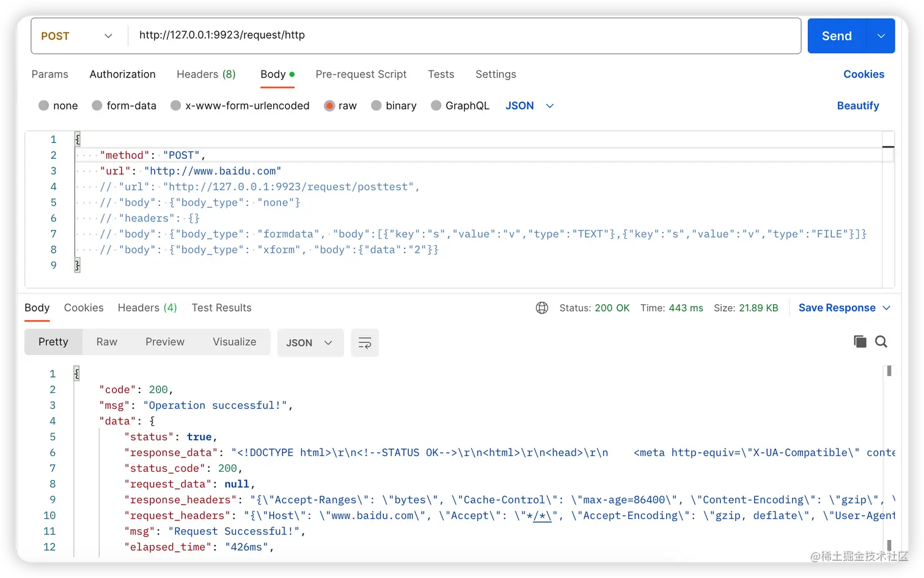Choose the GraphQL body radio button

coord(436,106)
